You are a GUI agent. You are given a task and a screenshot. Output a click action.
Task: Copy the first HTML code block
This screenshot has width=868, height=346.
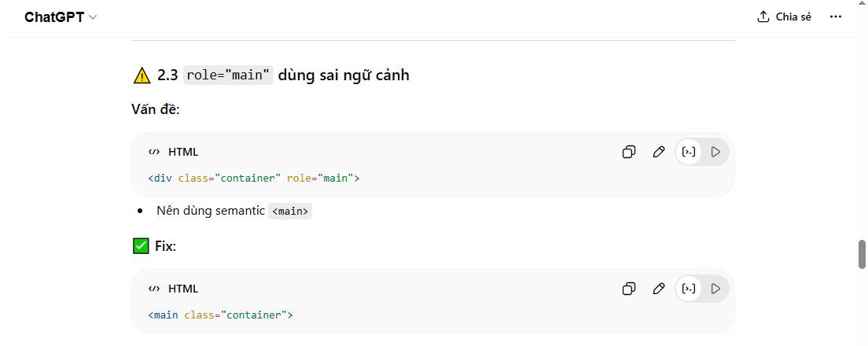(x=628, y=152)
